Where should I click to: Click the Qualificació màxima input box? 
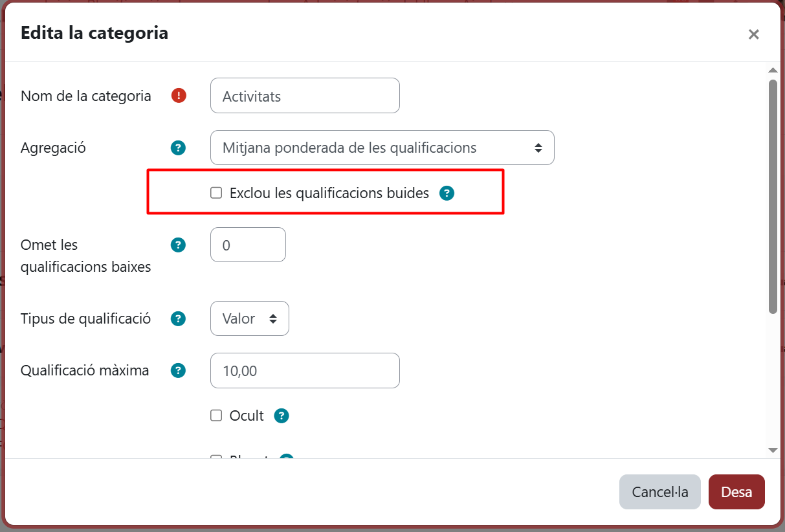point(305,370)
